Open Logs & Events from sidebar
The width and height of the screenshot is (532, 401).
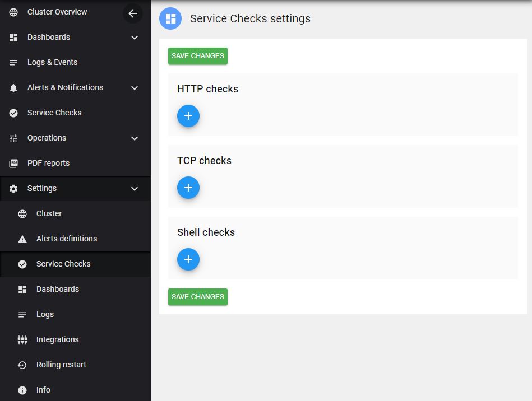52,62
